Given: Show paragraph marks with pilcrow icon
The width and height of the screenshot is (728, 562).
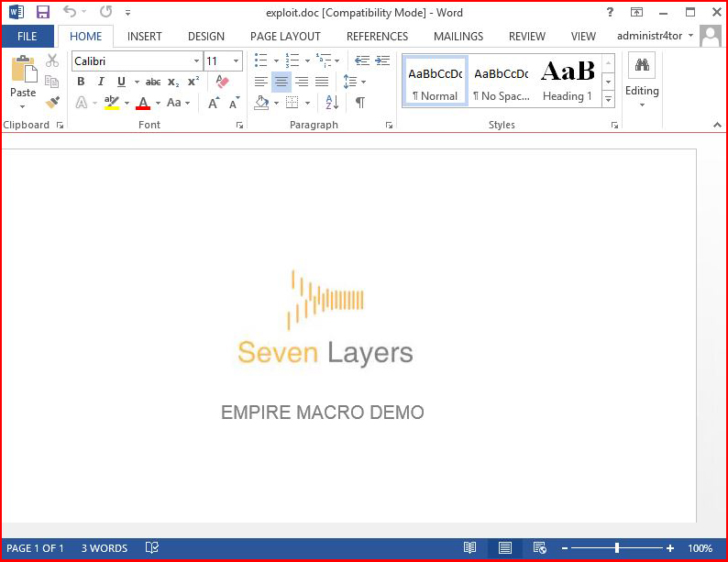Looking at the screenshot, I should pos(359,103).
